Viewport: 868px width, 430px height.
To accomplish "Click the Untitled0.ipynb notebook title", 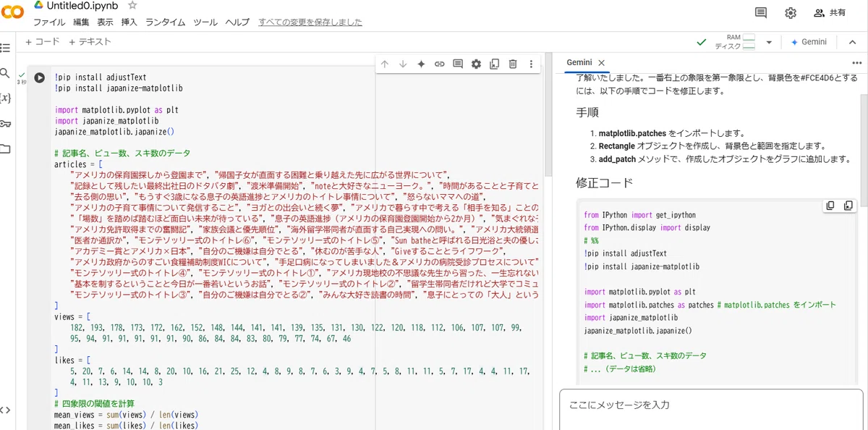I will [x=83, y=6].
